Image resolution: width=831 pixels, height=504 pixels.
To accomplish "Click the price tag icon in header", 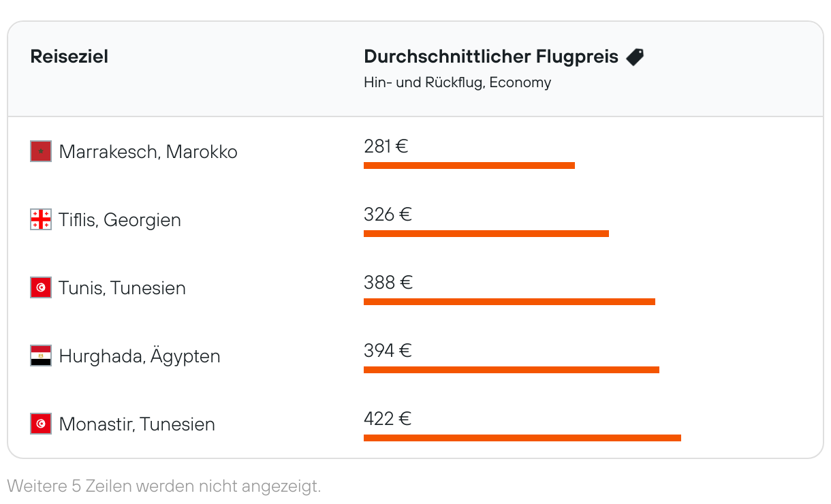I will (635, 57).
